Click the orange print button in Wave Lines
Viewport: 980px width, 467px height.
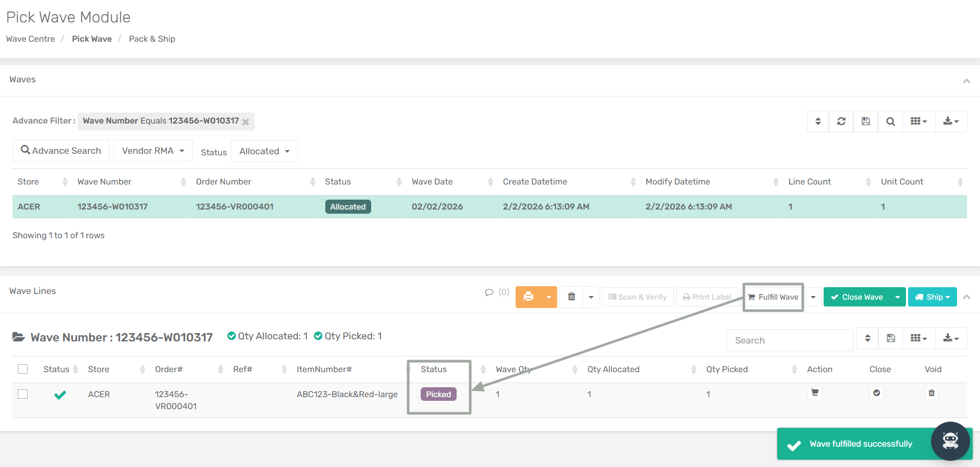point(529,297)
